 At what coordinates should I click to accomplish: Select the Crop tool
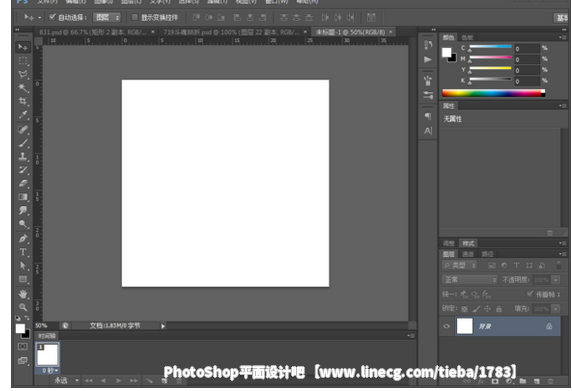pyautogui.click(x=23, y=101)
